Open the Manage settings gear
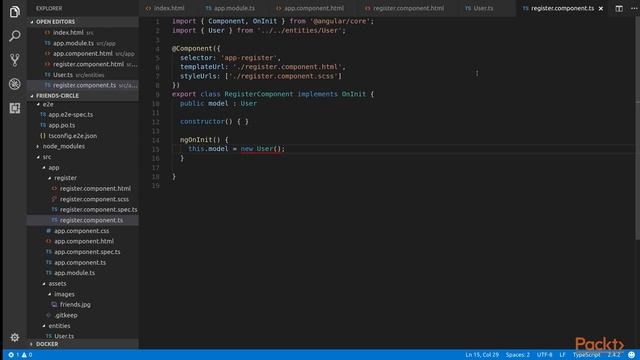 click(15, 337)
